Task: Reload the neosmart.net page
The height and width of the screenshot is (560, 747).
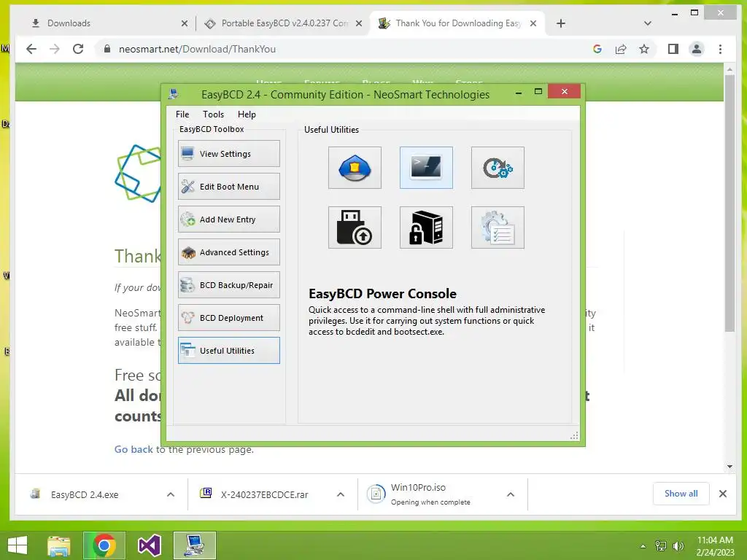Action: tap(78, 49)
